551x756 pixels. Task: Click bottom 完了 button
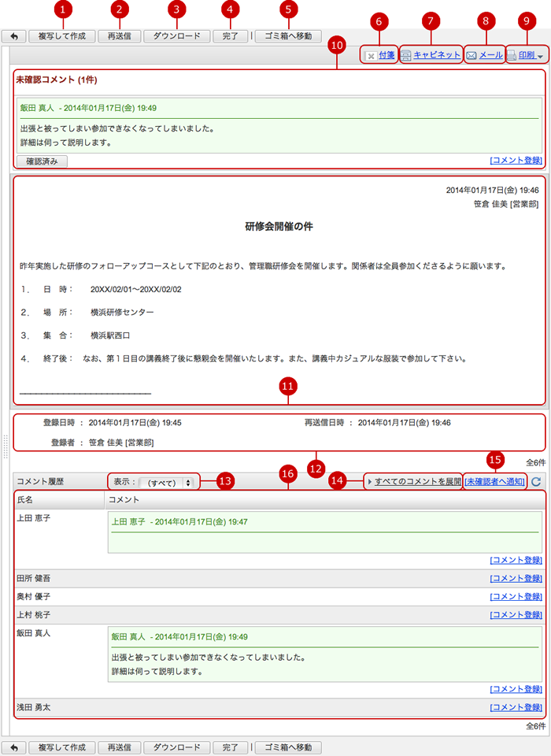[x=231, y=747]
